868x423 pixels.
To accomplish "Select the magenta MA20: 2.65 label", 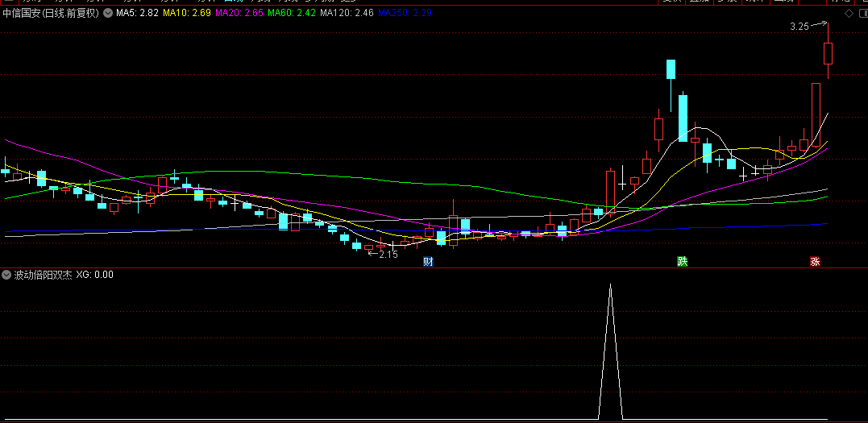I will coord(239,13).
